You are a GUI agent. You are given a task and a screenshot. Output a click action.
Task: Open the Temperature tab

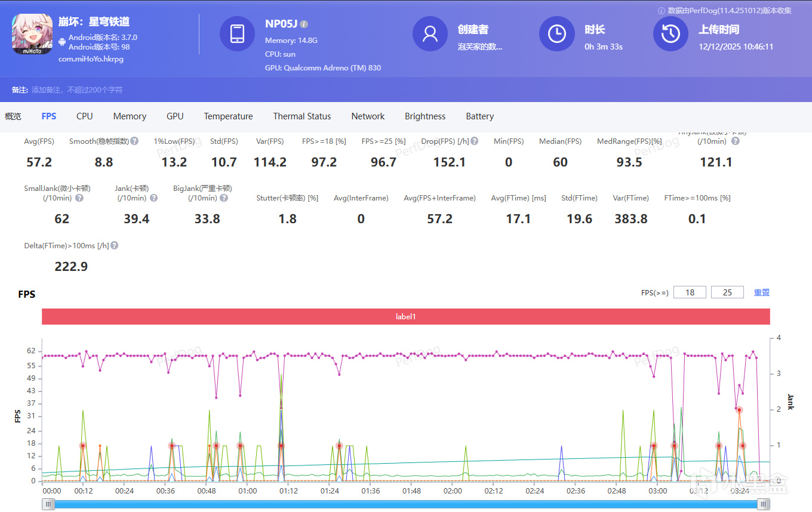pyautogui.click(x=228, y=116)
